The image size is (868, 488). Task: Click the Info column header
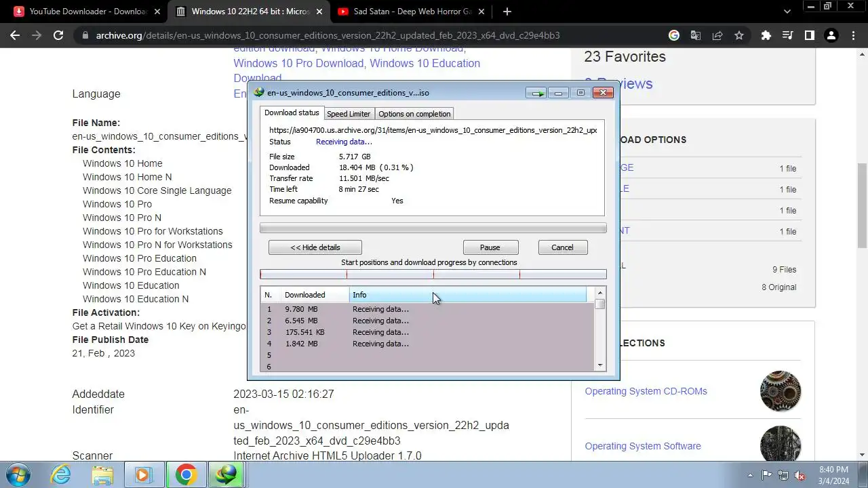(x=468, y=295)
